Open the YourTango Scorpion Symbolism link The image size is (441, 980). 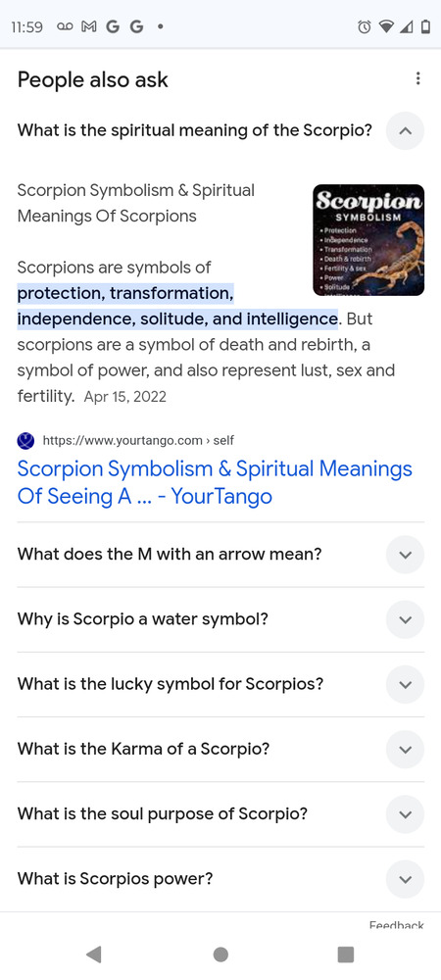point(215,482)
